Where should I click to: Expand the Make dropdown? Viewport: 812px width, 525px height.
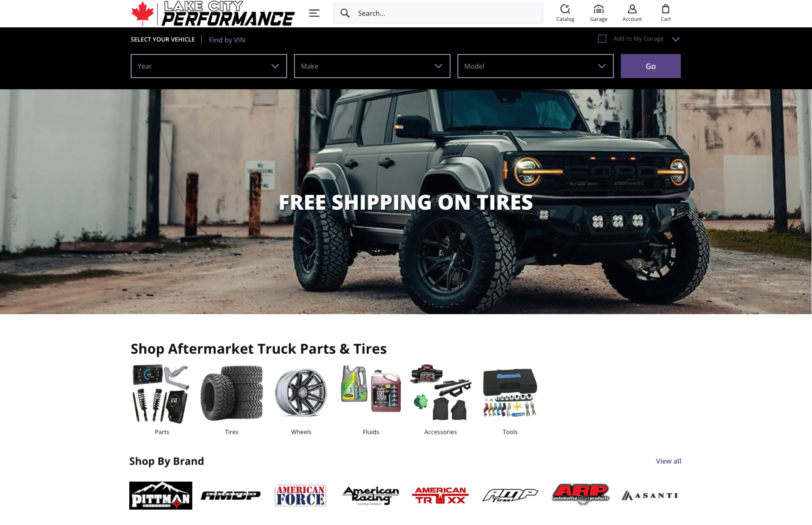point(372,66)
